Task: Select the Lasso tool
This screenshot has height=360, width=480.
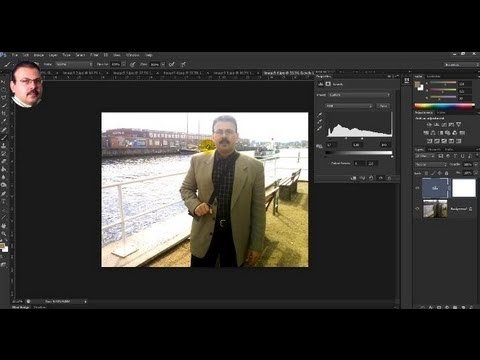Action: (x=4, y=97)
